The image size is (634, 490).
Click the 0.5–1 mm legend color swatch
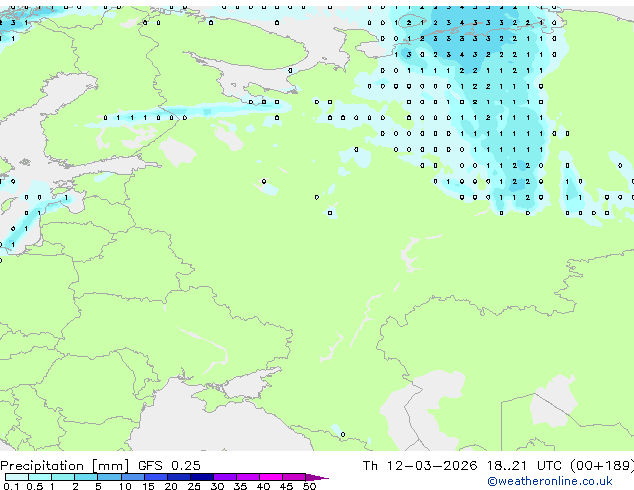click(40, 477)
